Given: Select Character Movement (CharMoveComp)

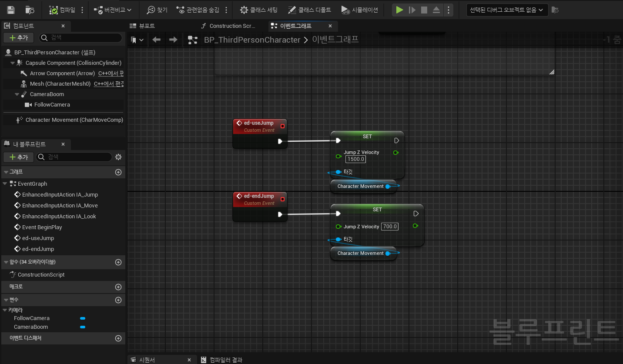Looking at the screenshot, I should (x=74, y=120).
